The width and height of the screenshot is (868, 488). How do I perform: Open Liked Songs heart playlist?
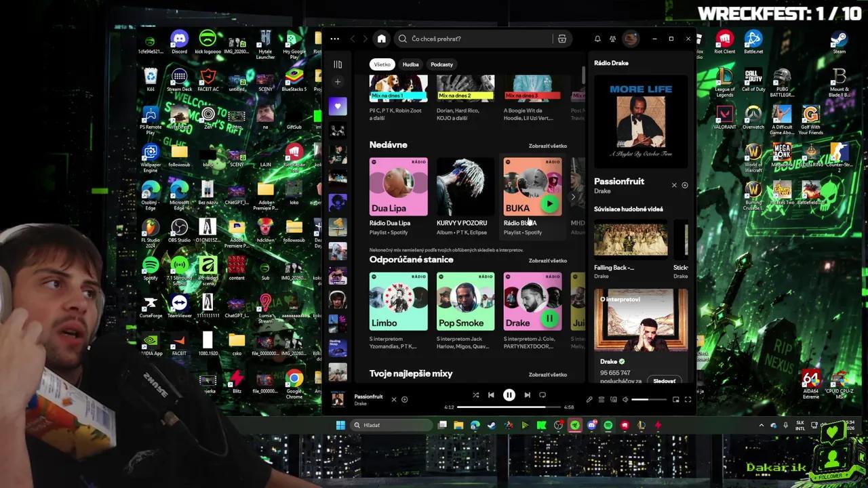(338, 106)
